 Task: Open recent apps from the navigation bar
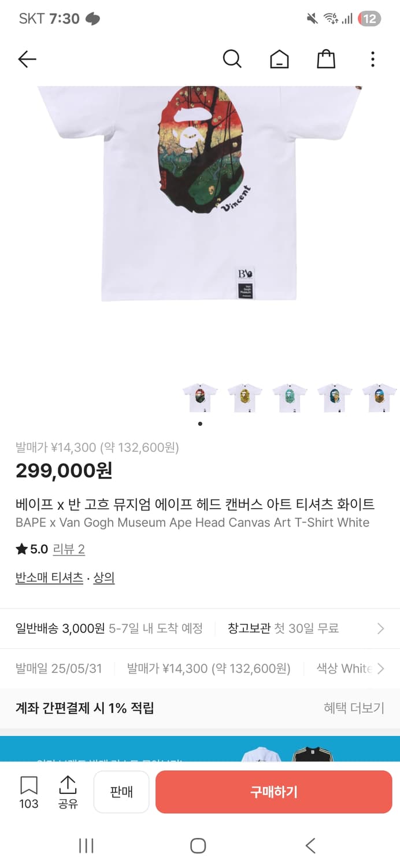pos(86,845)
